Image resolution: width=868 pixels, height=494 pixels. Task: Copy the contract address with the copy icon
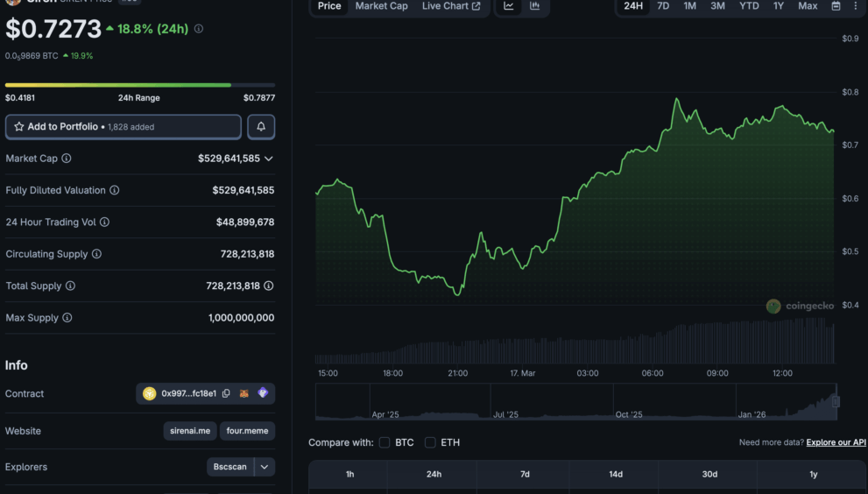(x=226, y=394)
